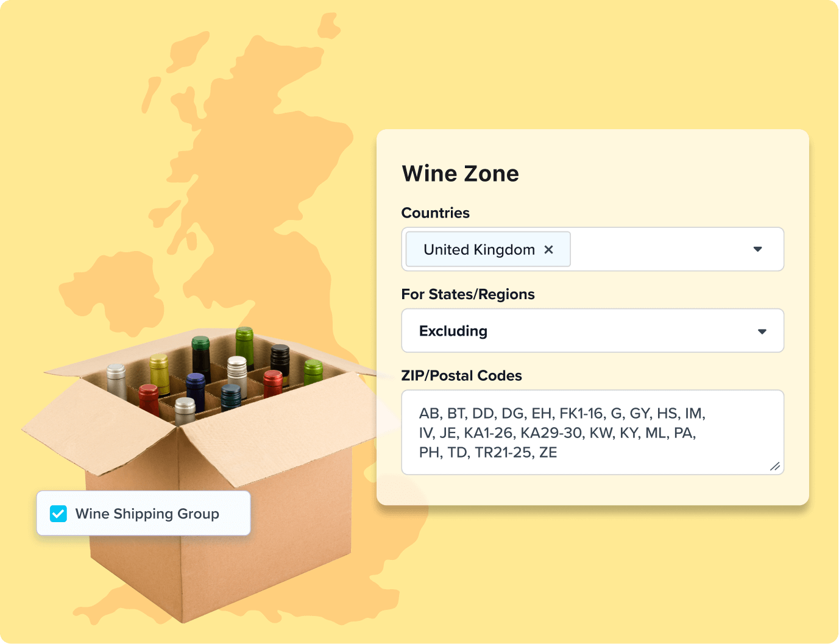Remove United Kingdom with the × icon

(x=548, y=249)
